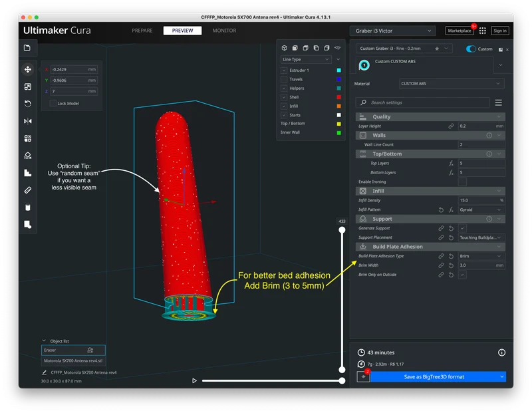Click the Extruder 1 circle icon
The image size is (532, 413).
364,65
